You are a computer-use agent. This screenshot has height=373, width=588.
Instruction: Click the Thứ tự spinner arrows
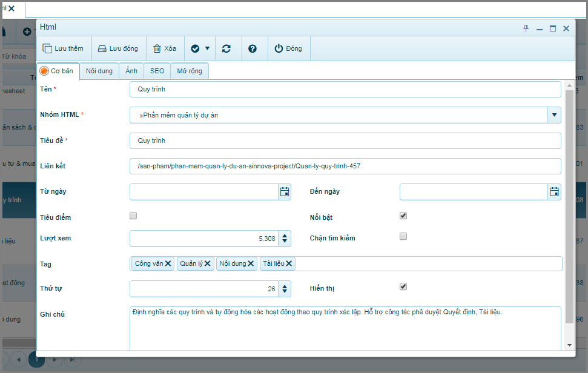pos(285,289)
